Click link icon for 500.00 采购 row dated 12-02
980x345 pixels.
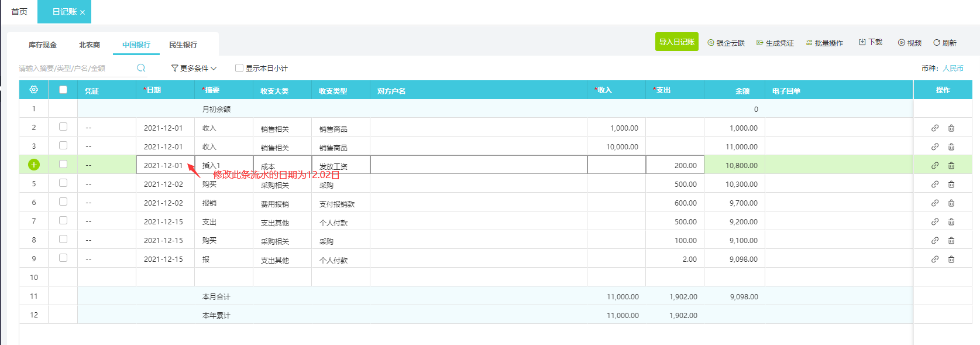point(935,184)
